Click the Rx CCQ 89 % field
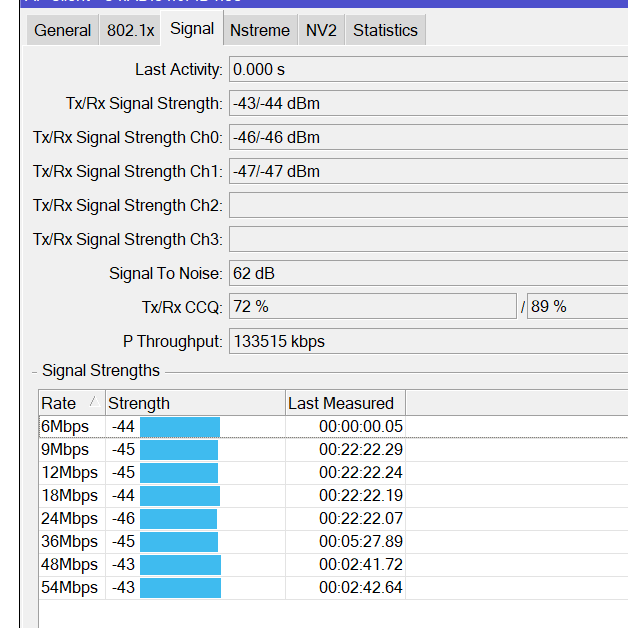Screen dimensions: 628x628 577,307
